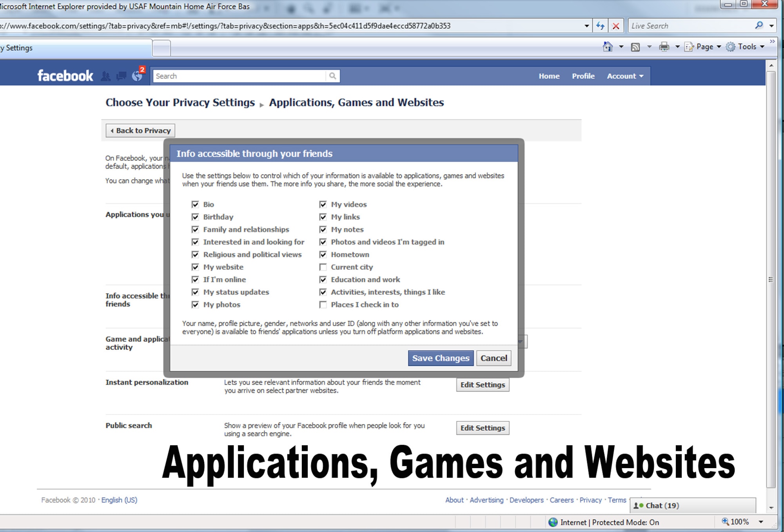Viewport: 784px width, 532px height.
Task: Click the printer icon in toolbar
Action: pyautogui.click(x=664, y=47)
